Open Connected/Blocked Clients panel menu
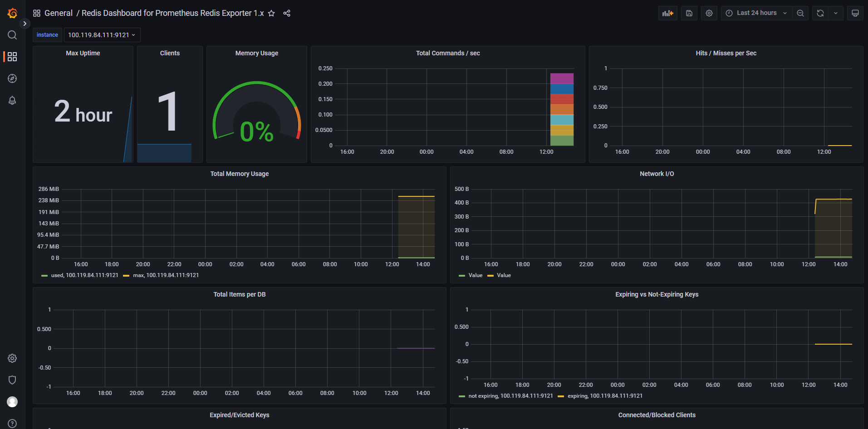 pos(657,415)
